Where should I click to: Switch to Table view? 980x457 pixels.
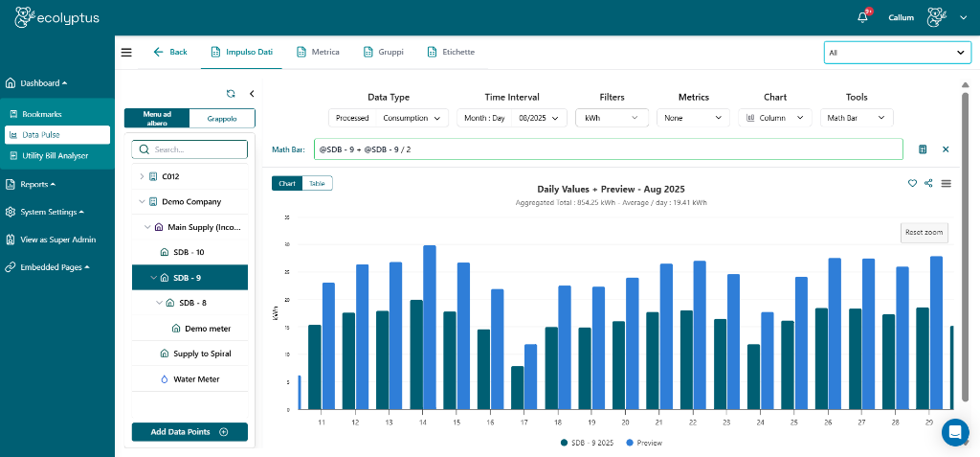(317, 183)
